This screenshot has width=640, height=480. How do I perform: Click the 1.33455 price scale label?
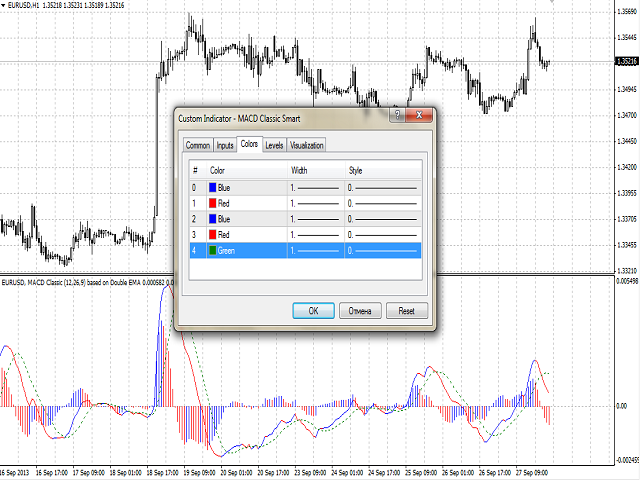[x=627, y=245]
